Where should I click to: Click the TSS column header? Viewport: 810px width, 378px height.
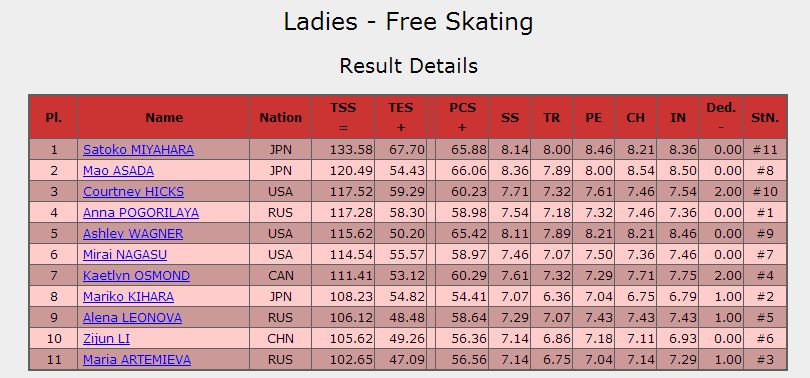[x=343, y=117]
